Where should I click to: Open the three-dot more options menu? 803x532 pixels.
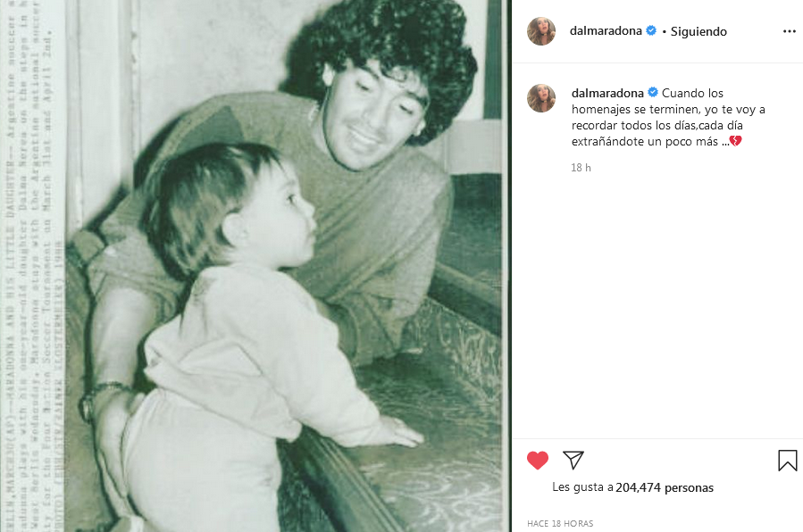click(790, 32)
